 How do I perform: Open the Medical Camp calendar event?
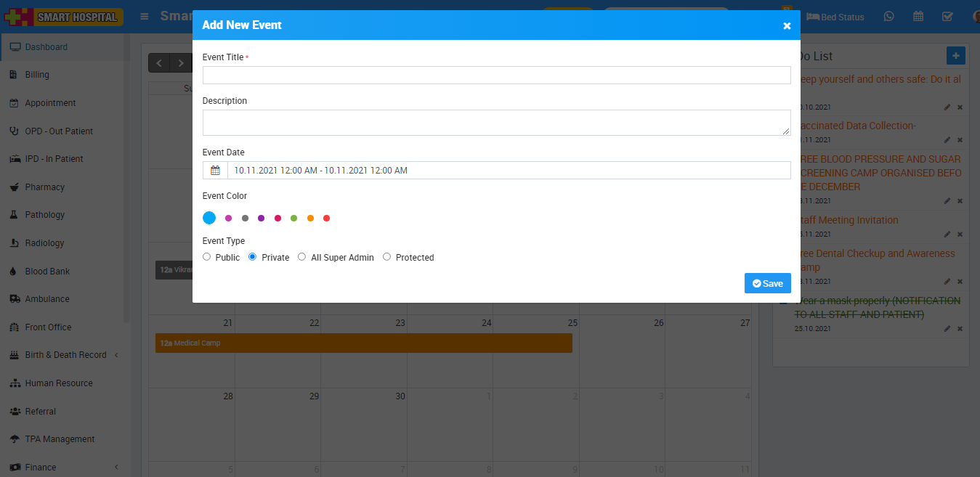(363, 343)
